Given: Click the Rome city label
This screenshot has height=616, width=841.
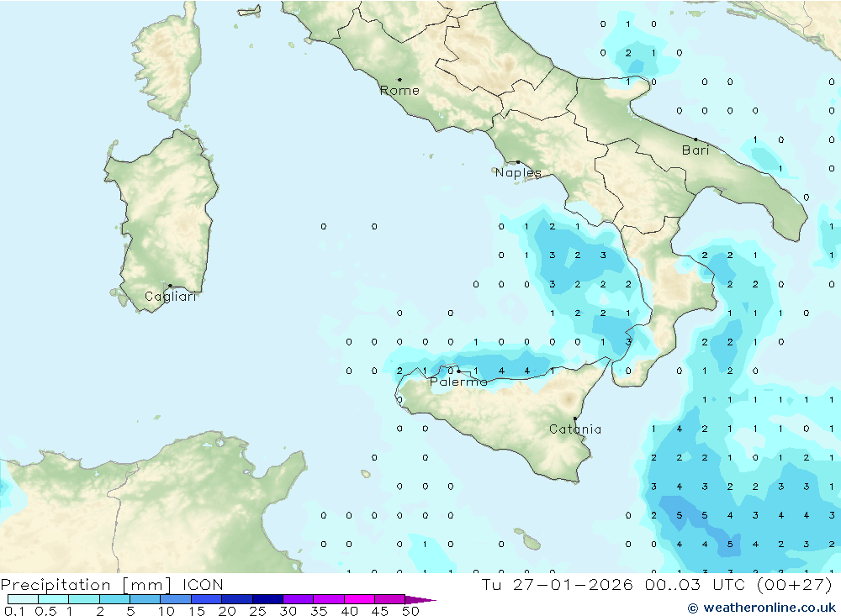Looking at the screenshot, I should pyautogui.click(x=399, y=91).
